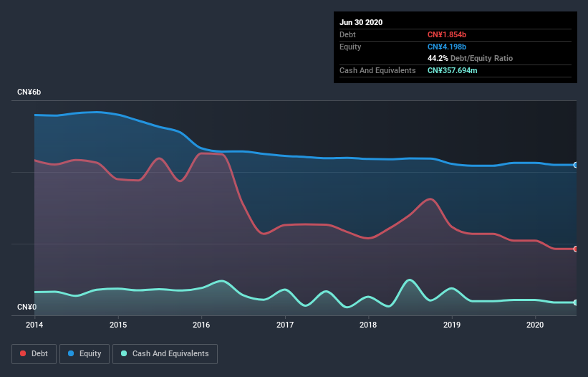Image resolution: width=588 pixels, height=377 pixels.
Task: Click the CN¥4.198b Equity value in tooltip
Action: [447, 47]
